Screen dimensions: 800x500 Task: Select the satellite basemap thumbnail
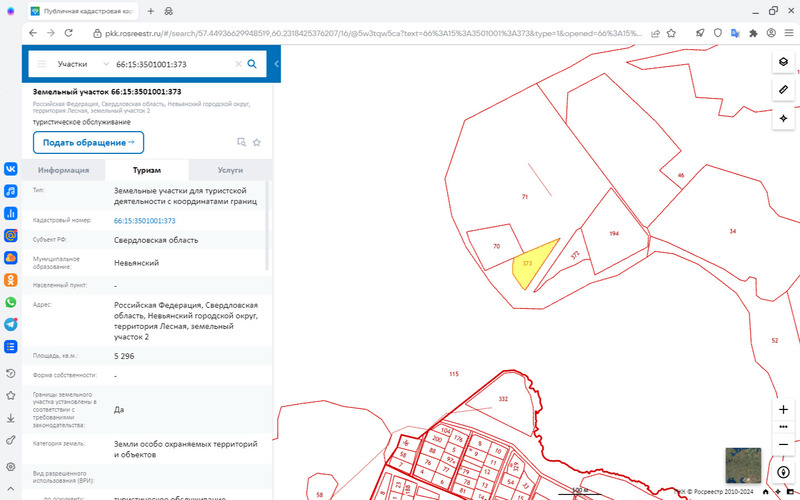[743, 465]
